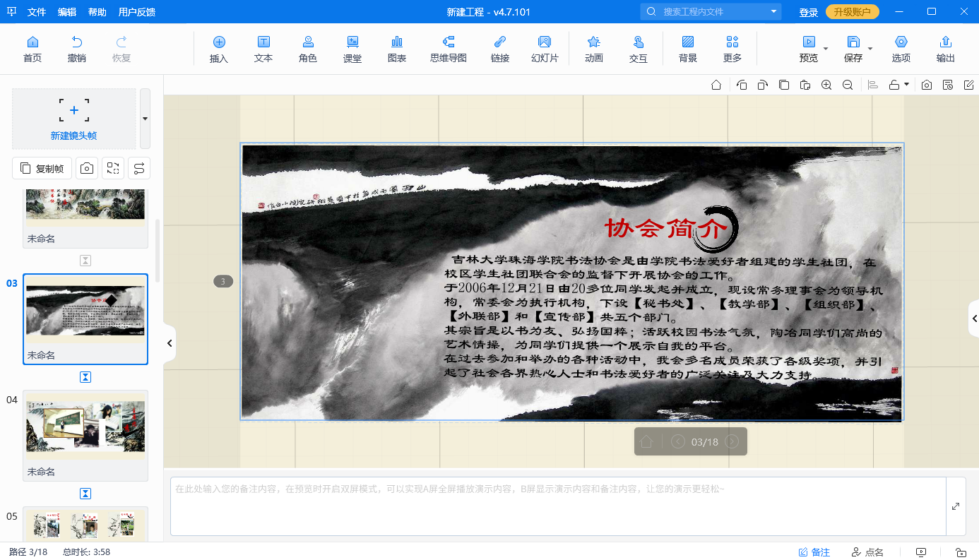
Task: Open the 更多 more tools menu
Action: (x=732, y=49)
